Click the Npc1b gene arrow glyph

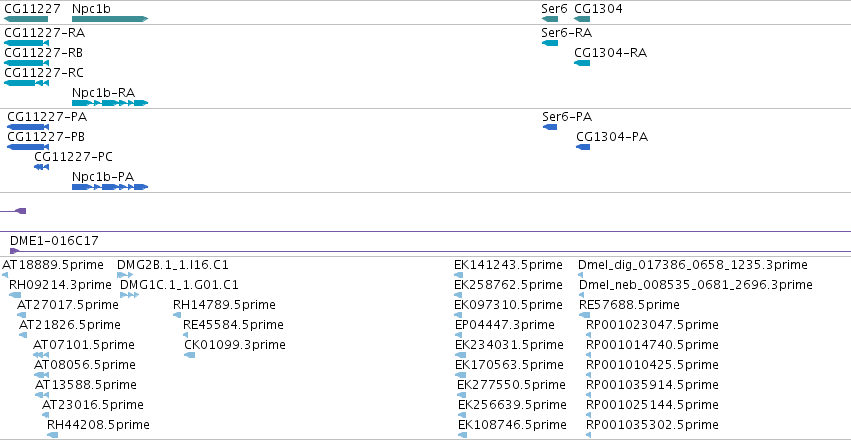pyautogui.click(x=110, y=19)
